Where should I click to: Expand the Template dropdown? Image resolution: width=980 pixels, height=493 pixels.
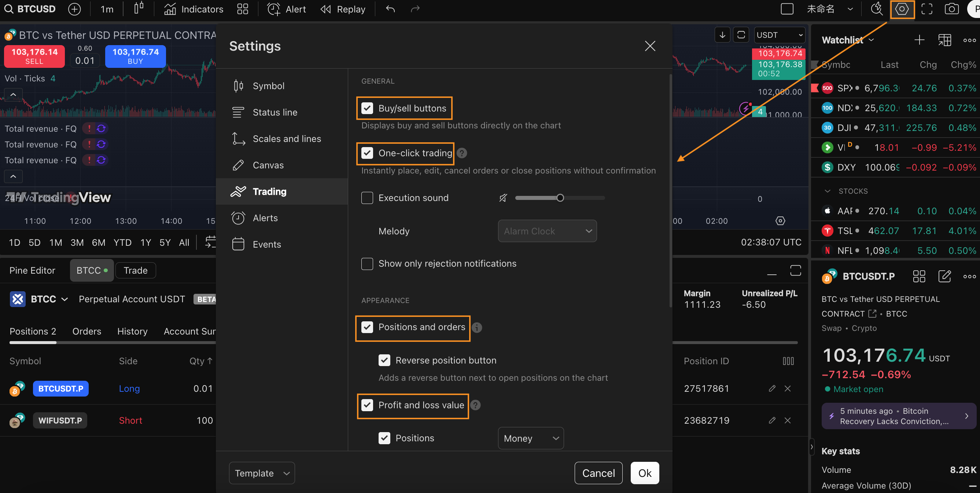(x=261, y=473)
